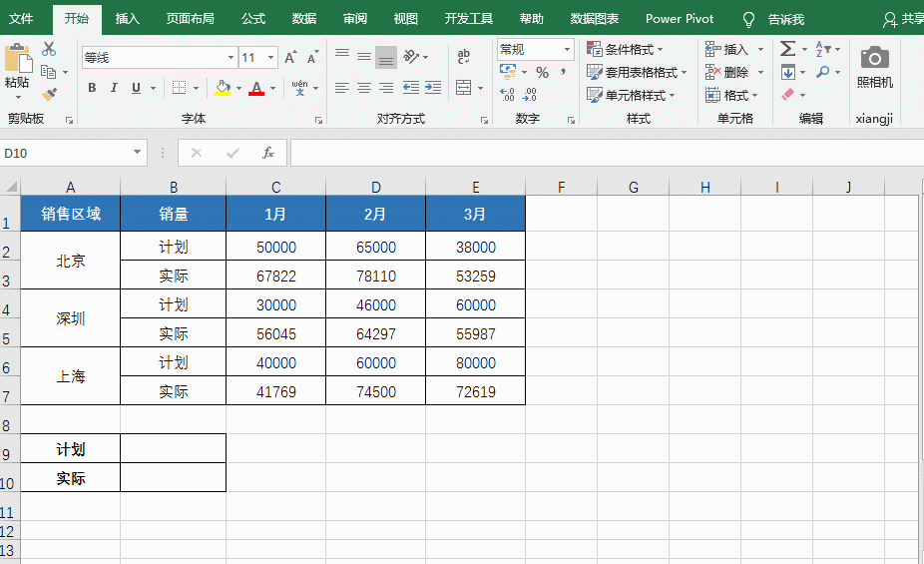Click the 单元格样式 button
This screenshot has height=564, width=924.
[631, 95]
